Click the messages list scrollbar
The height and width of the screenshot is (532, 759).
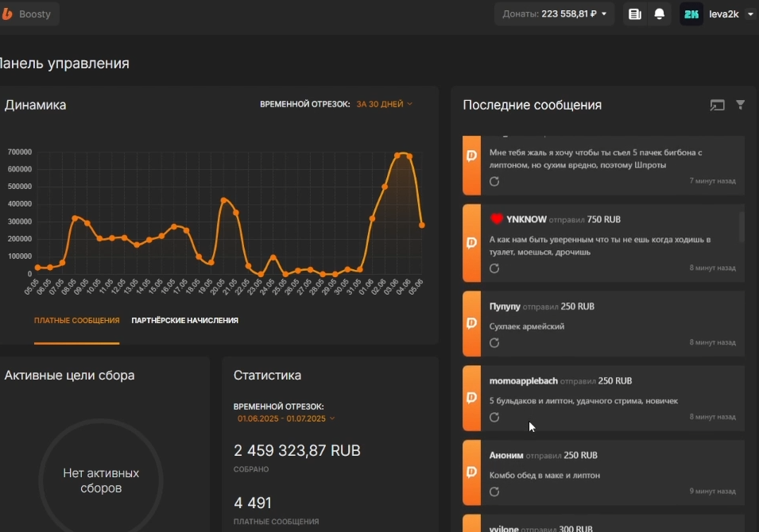point(742,227)
